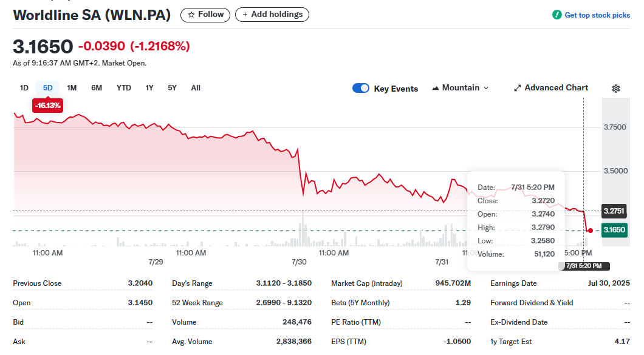Click 1y Target Est value 4.17
Image resolution: width=644 pixels, height=355 pixels.
[622, 341]
